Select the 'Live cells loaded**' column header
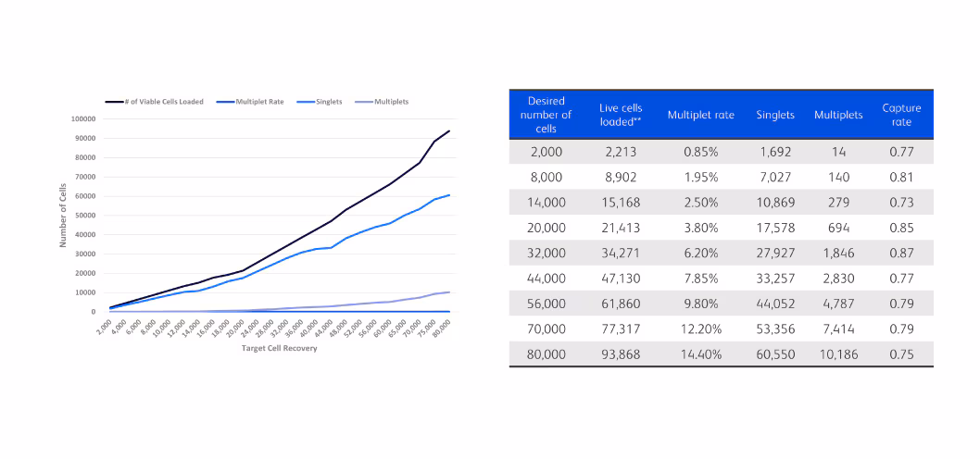Screen dimensions: 980x459 (x=620, y=115)
